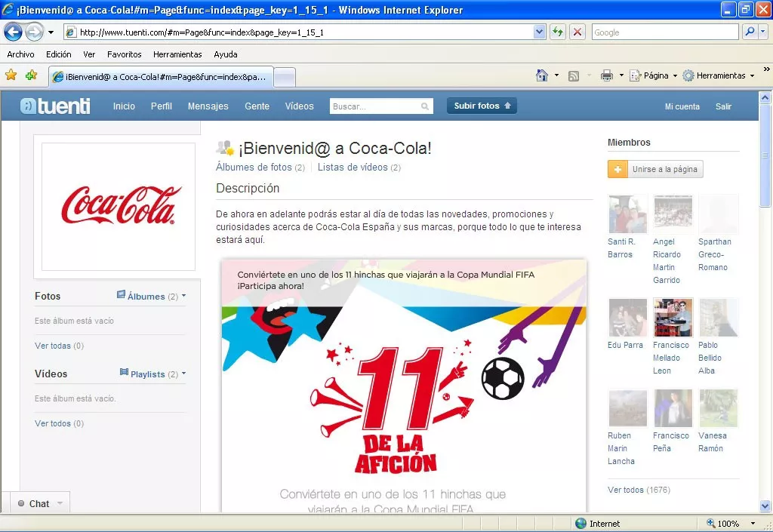Screen dimensions: 773x532
Task: Open a new blank tab
Action: [285, 77]
